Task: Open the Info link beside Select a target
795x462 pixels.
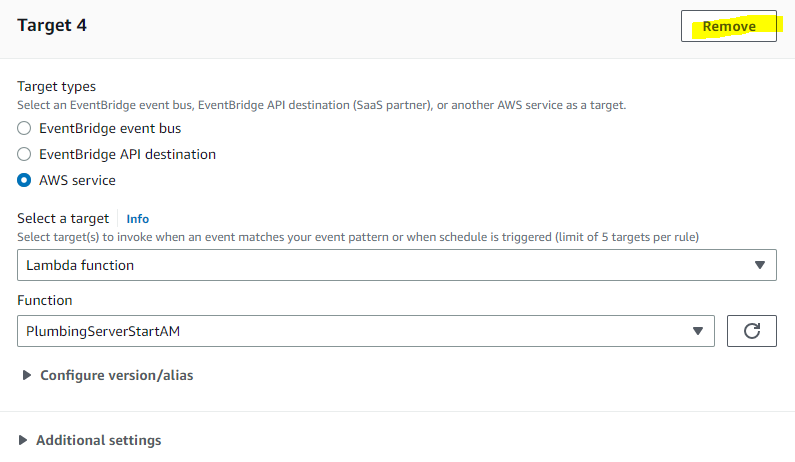Action: [x=137, y=219]
